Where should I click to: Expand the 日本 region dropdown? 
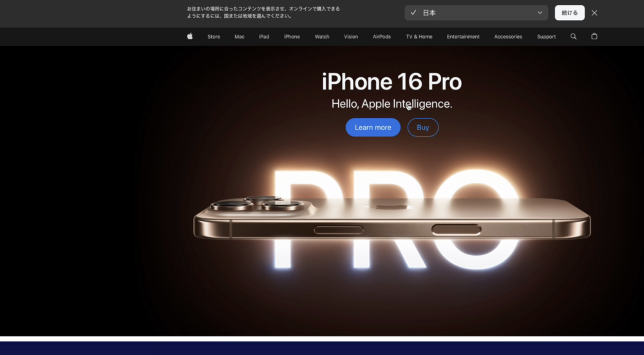coord(476,13)
